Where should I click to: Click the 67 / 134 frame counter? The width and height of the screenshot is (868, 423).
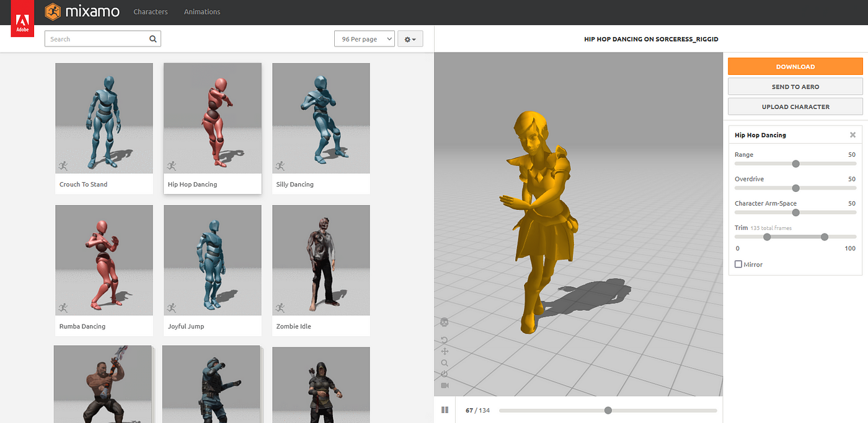[477, 411]
